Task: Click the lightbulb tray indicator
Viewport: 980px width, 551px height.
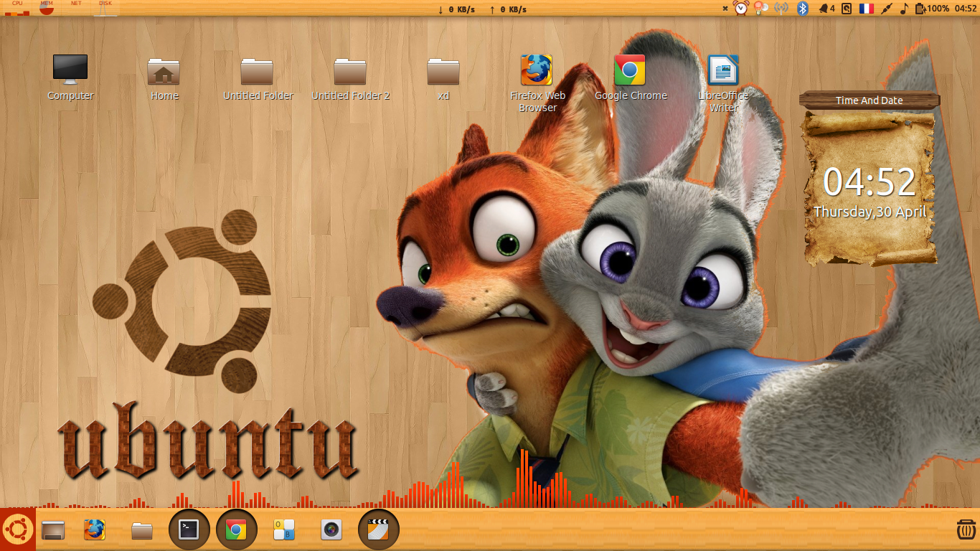Action: pos(761,8)
